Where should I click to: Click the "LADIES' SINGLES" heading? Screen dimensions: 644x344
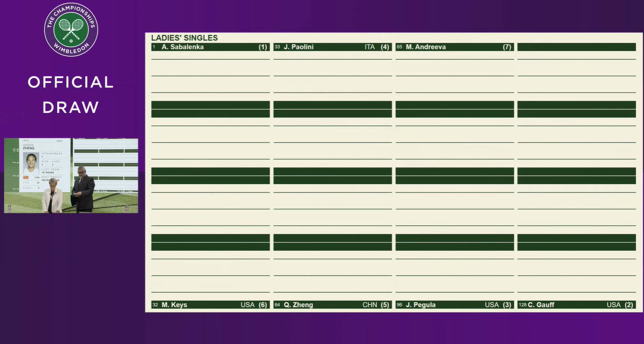point(184,38)
